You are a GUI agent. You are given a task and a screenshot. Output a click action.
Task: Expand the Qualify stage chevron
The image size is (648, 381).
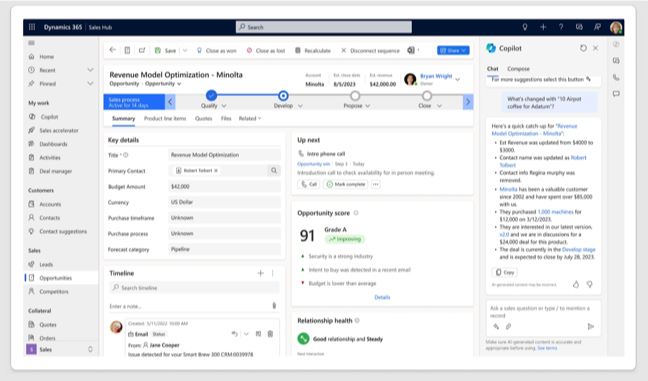tap(224, 106)
